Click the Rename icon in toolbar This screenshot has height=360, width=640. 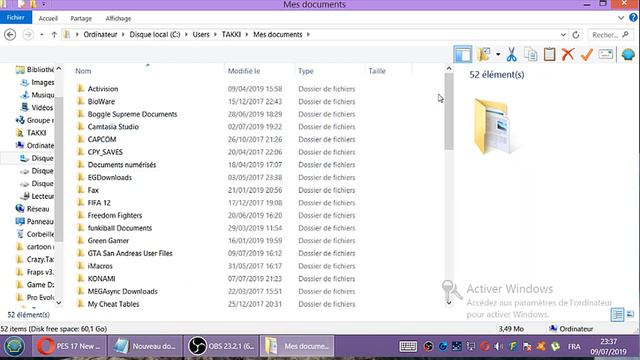606,54
